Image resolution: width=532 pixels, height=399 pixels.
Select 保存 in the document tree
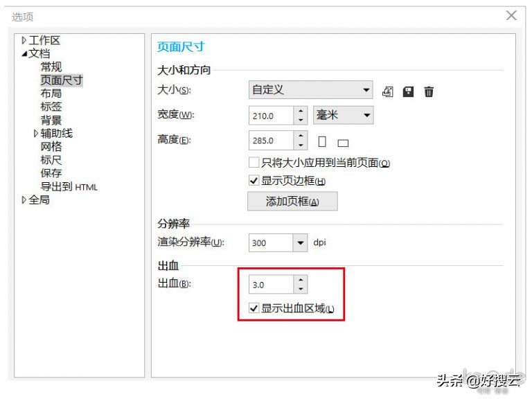point(51,173)
